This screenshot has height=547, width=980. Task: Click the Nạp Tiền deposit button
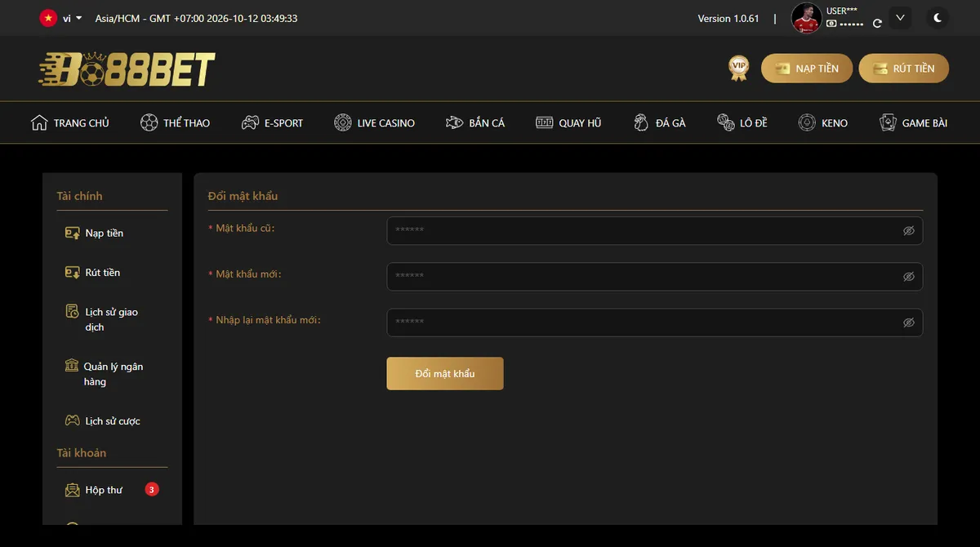[x=807, y=69]
